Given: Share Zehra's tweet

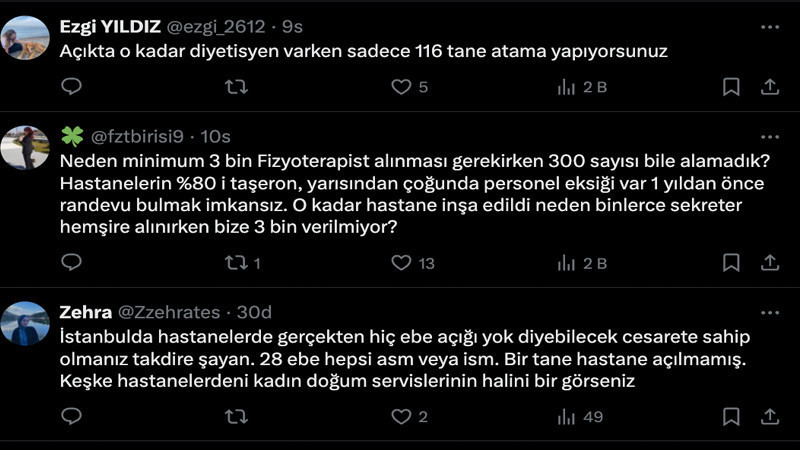Looking at the screenshot, I should click(x=769, y=416).
